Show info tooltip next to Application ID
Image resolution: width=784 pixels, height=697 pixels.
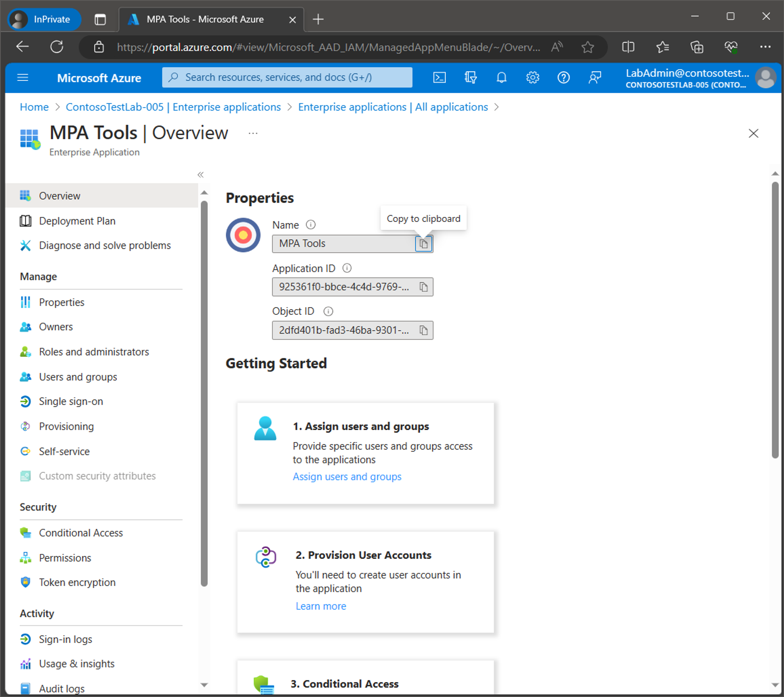point(347,268)
